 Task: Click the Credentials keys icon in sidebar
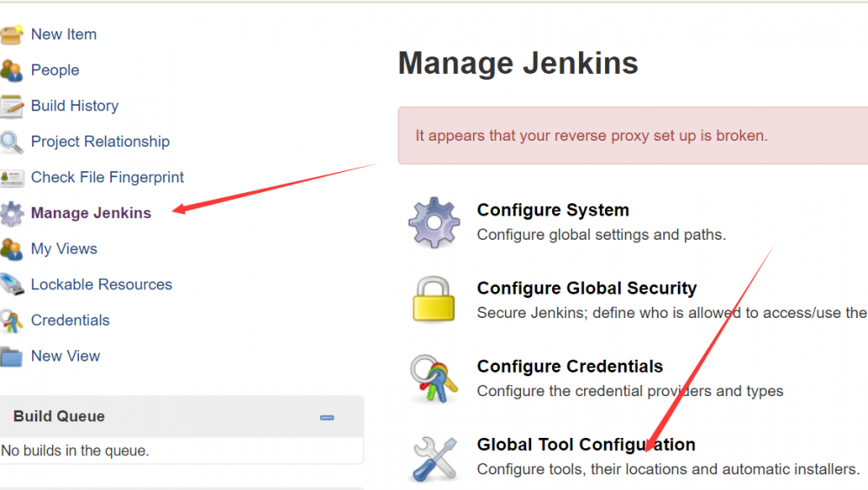click(11, 321)
